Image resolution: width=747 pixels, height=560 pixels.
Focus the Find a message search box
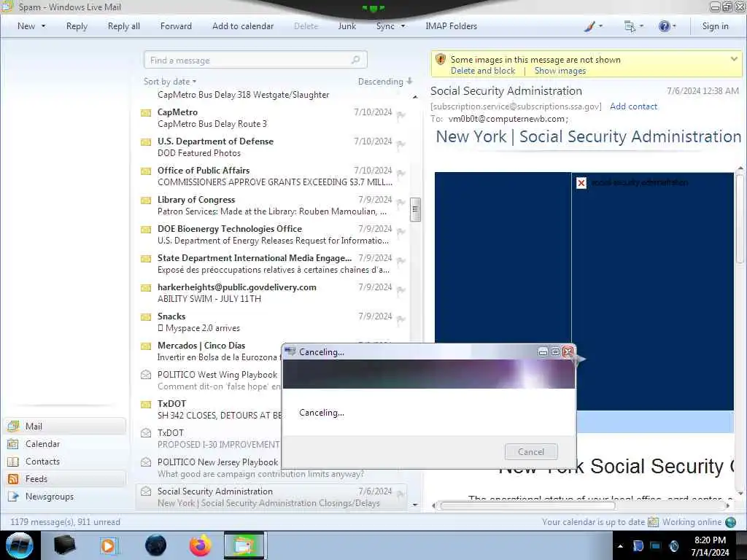pyautogui.click(x=255, y=60)
